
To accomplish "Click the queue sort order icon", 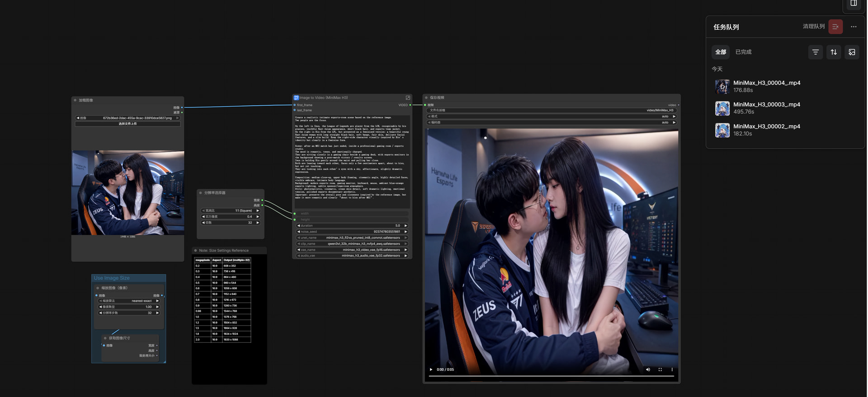I will point(834,52).
